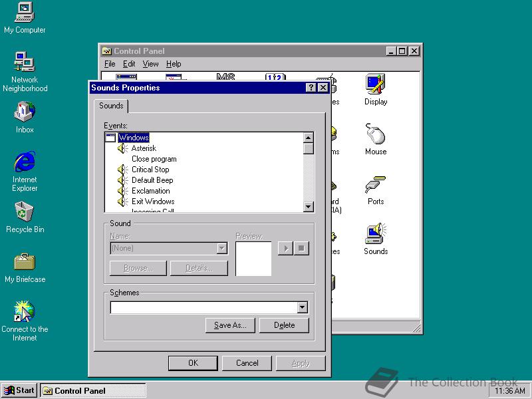The height and width of the screenshot is (399, 532).
Task: Select the Windows event heading
Action: pyautogui.click(x=134, y=138)
